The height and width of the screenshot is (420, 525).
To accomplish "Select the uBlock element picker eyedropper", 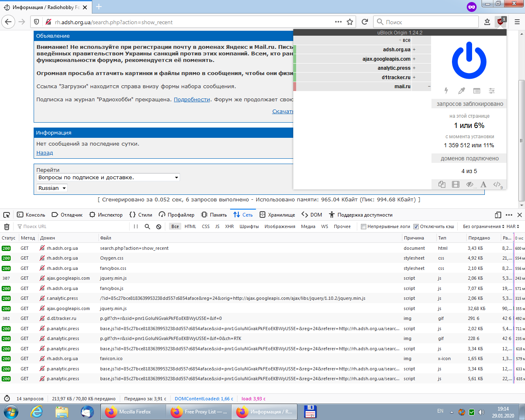I will click(461, 91).
